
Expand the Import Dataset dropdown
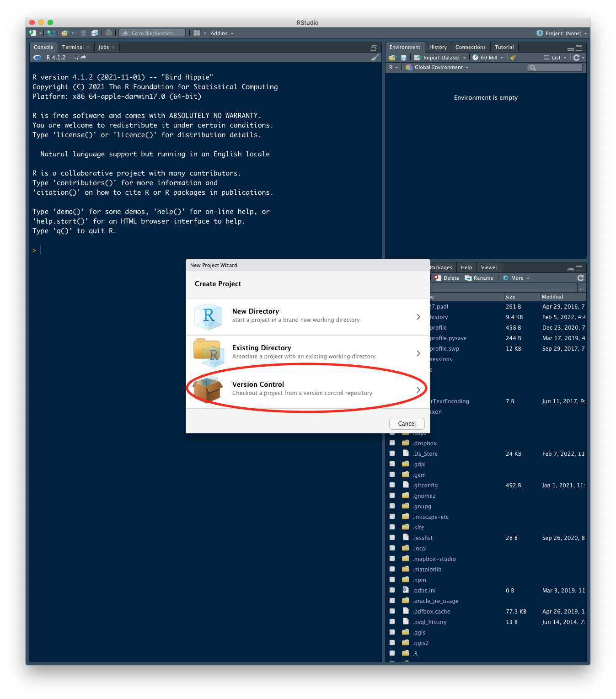[x=439, y=58]
